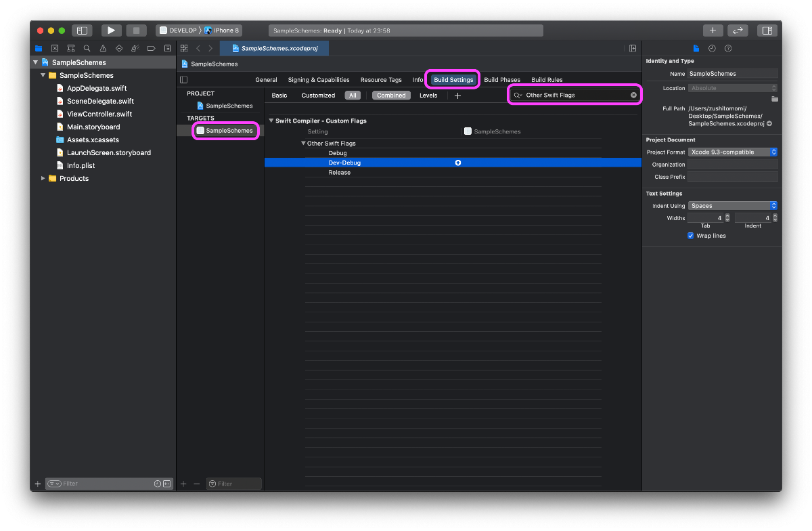Toggle Wrap lines checkbox
Image resolution: width=812 pixels, height=531 pixels.
click(x=691, y=236)
